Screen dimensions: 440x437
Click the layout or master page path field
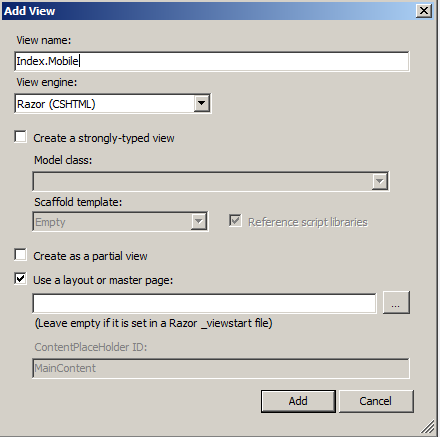point(204,303)
